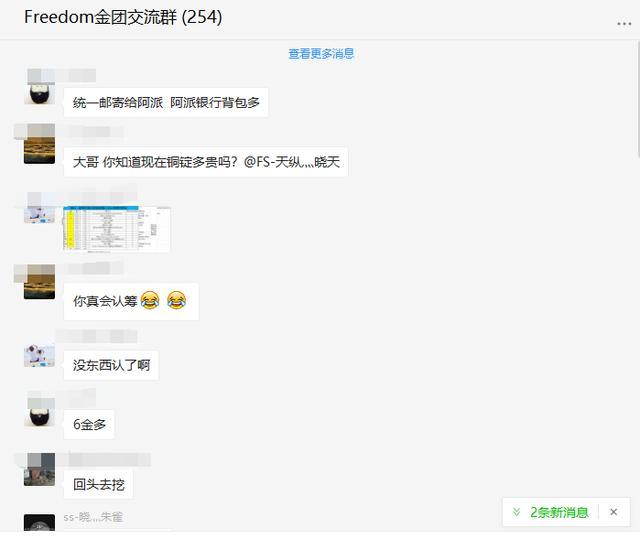The height and width of the screenshot is (539, 640).
Task: Jump to new messages via 2条新消息
Action: tap(559, 512)
